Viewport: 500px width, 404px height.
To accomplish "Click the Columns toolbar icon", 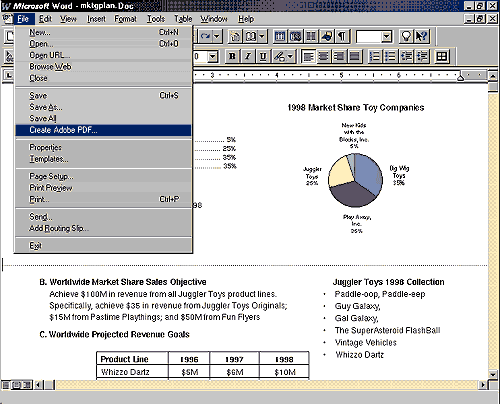I will point(311,36).
